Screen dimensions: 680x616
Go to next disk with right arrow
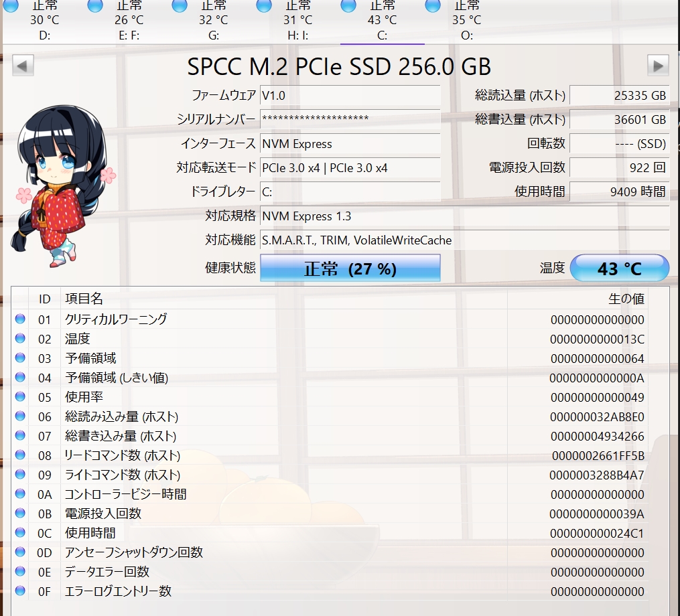coord(658,66)
